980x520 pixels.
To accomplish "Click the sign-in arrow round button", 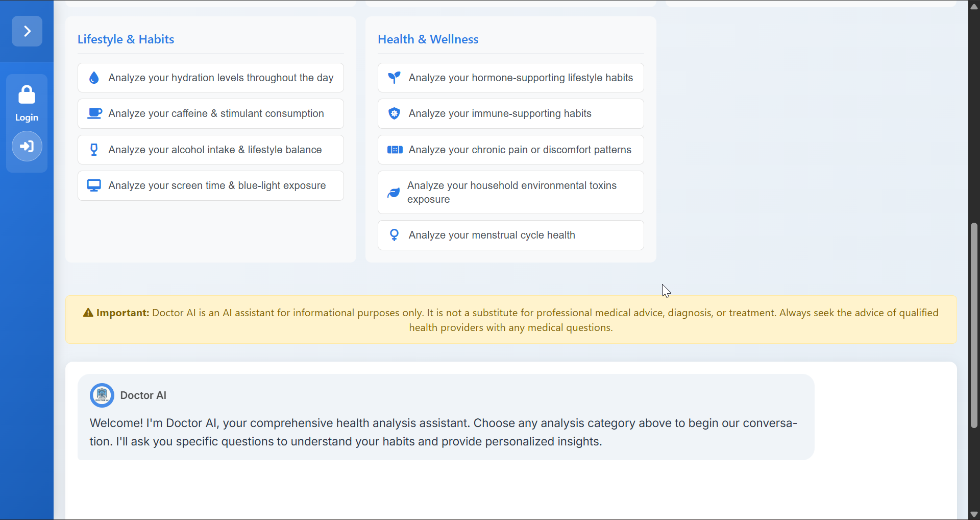I will [x=27, y=146].
